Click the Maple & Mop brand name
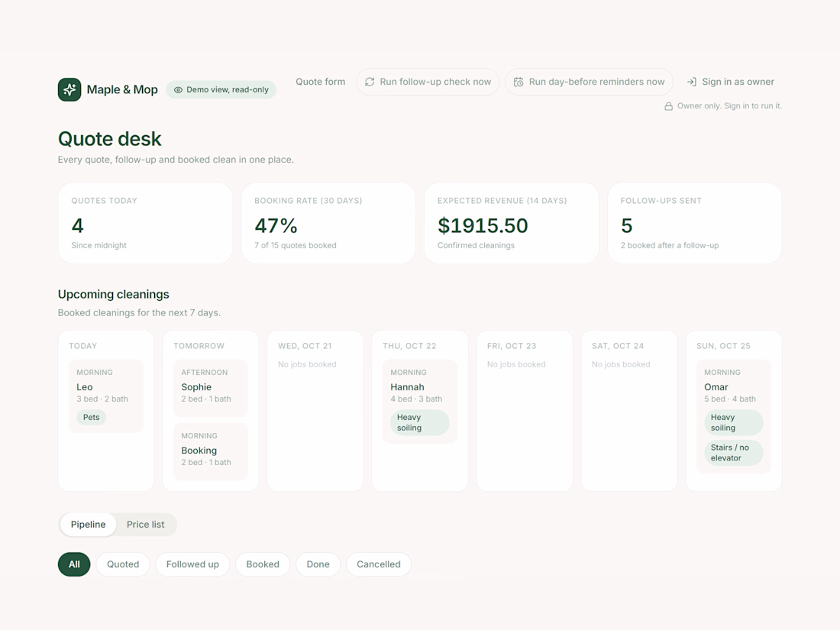This screenshot has height=630, width=840. (122, 89)
